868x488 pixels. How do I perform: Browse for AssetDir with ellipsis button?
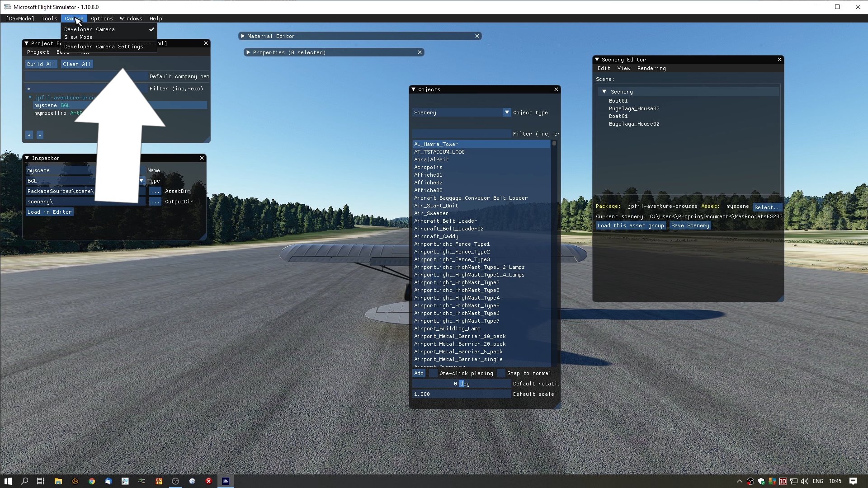(155, 191)
